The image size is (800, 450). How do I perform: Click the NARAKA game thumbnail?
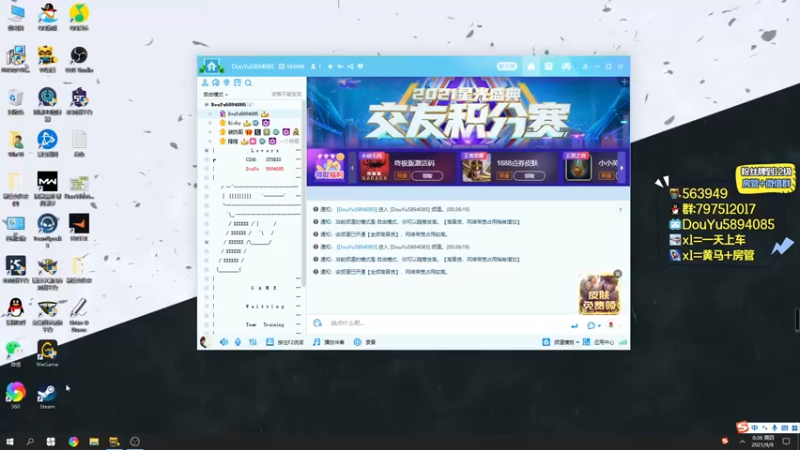pos(374,167)
